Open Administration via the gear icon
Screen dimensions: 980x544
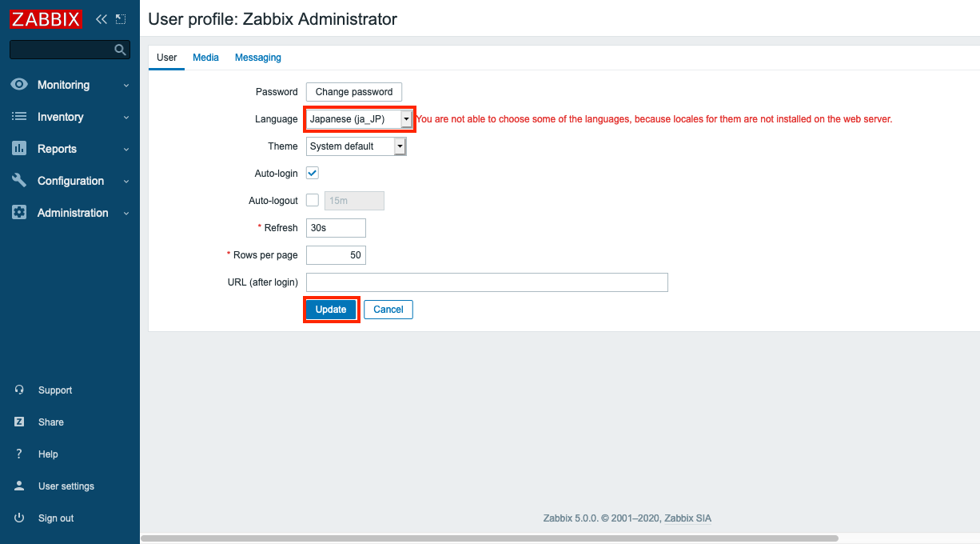click(20, 213)
